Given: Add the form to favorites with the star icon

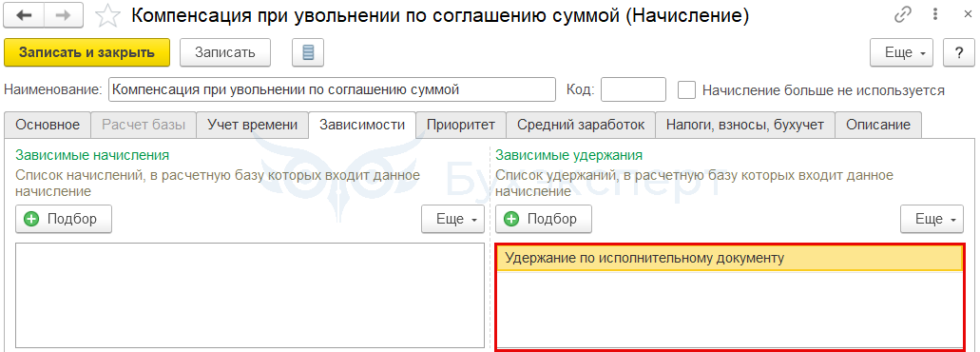Looking at the screenshot, I should pos(109,15).
